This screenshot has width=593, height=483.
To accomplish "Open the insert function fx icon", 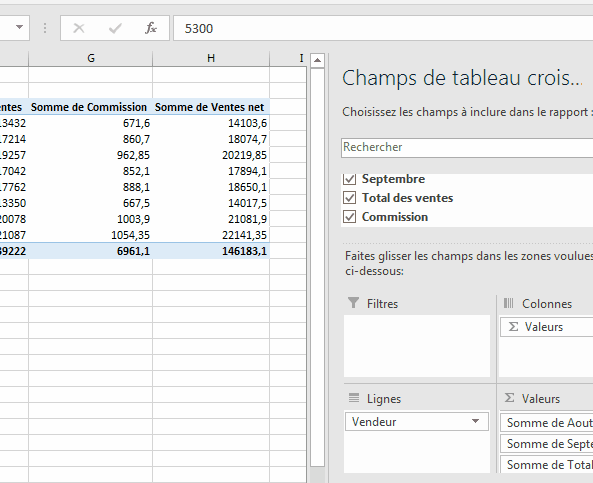I will pyautogui.click(x=151, y=28).
